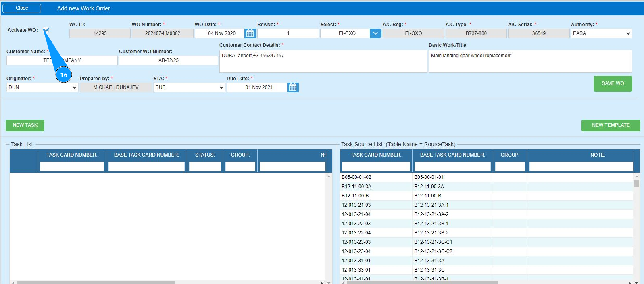Open the Due Date calendar picker
Screen dimensions: 644x284
(293, 87)
